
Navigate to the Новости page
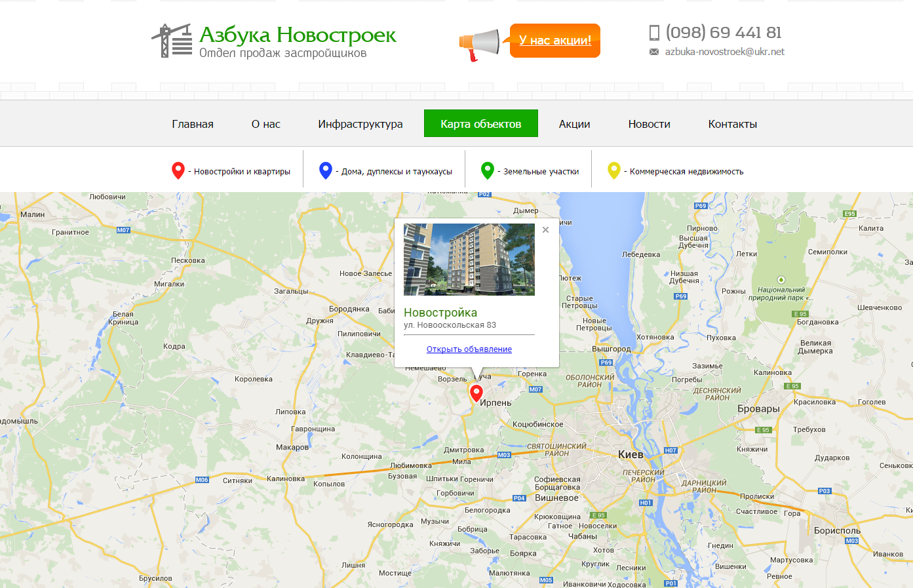[650, 124]
